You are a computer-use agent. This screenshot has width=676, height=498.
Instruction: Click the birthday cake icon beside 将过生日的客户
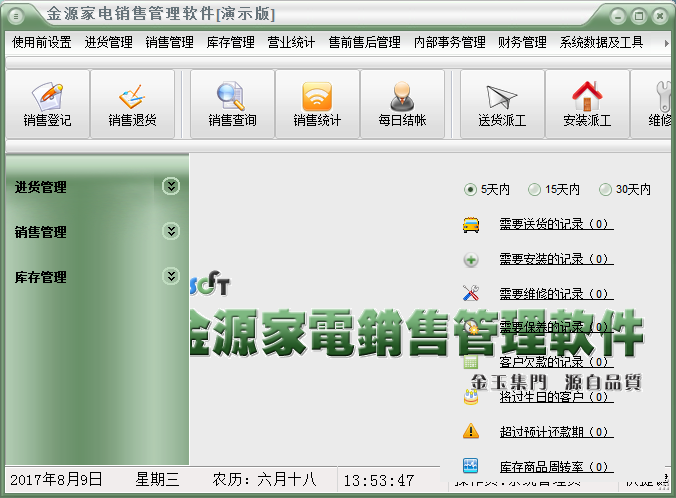(x=471, y=397)
